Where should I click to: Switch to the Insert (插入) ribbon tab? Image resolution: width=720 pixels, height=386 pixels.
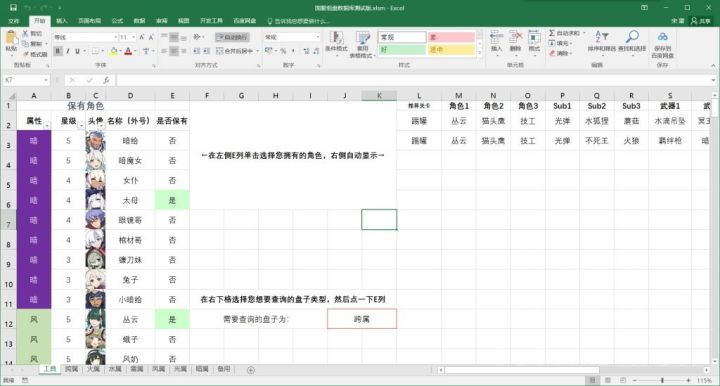[x=62, y=21]
